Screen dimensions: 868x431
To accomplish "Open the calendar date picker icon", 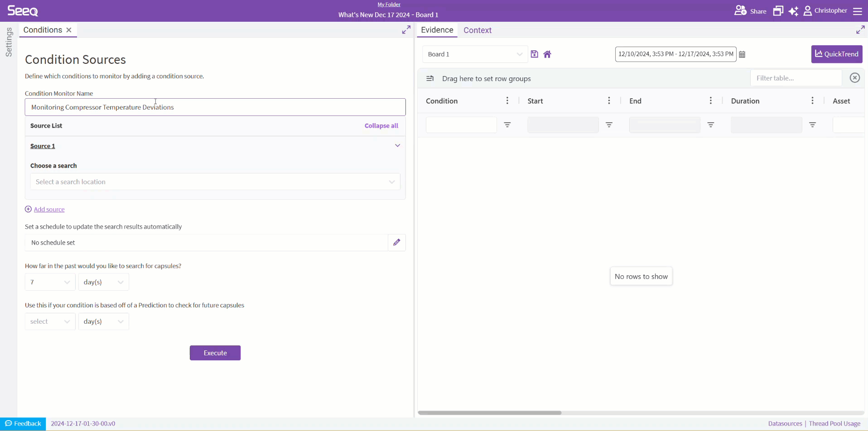I will tap(742, 54).
